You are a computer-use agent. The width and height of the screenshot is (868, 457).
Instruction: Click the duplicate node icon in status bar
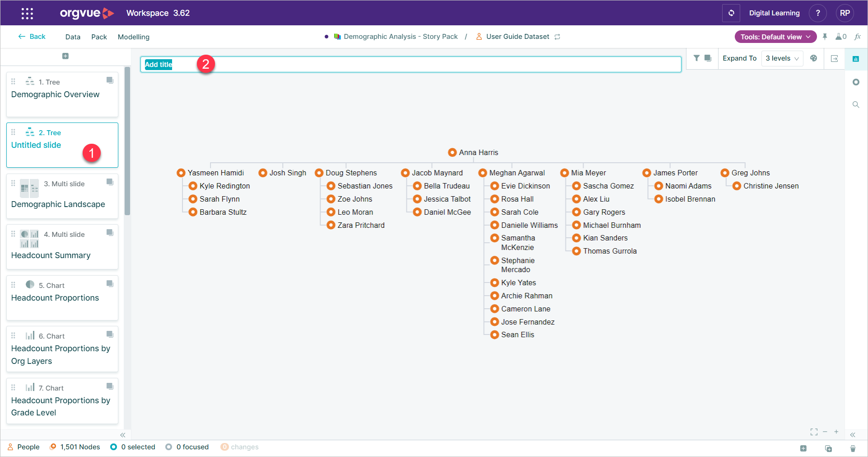pos(828,448)
